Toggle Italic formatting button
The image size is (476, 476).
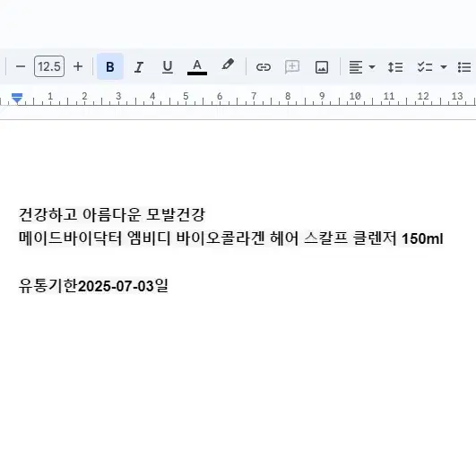point(139,67)
